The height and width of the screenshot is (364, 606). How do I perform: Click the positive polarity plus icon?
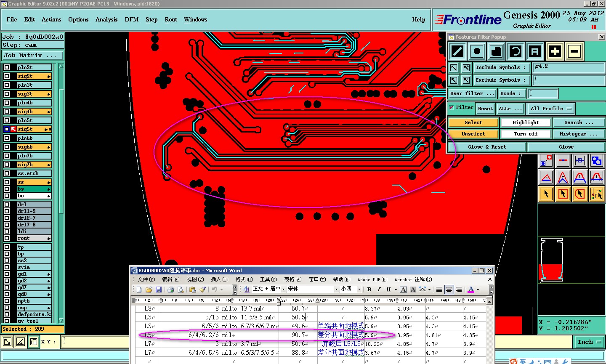(x=555, y=52)
